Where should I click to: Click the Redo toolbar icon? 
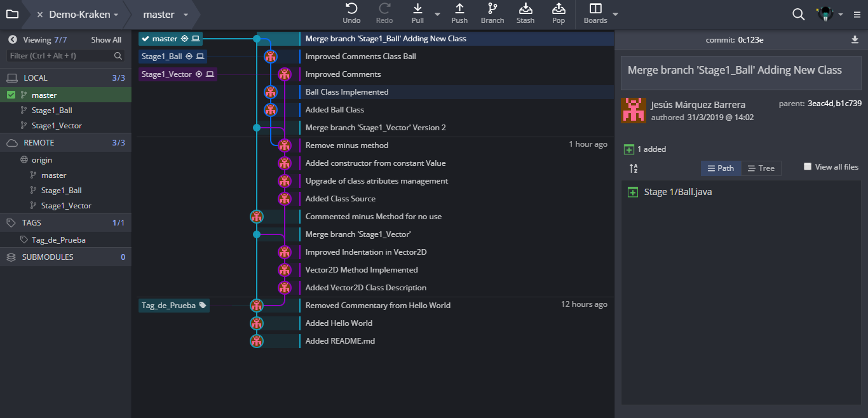tap(384, 9)
